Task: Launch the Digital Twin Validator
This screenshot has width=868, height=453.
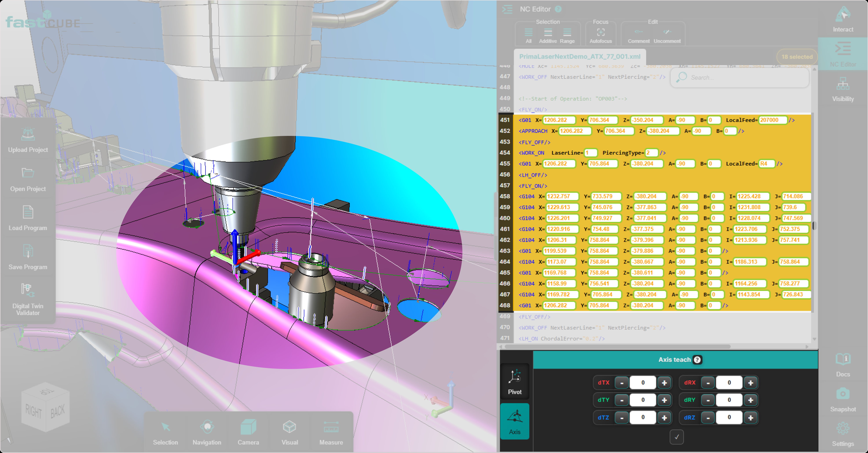Action: (28, 299)
